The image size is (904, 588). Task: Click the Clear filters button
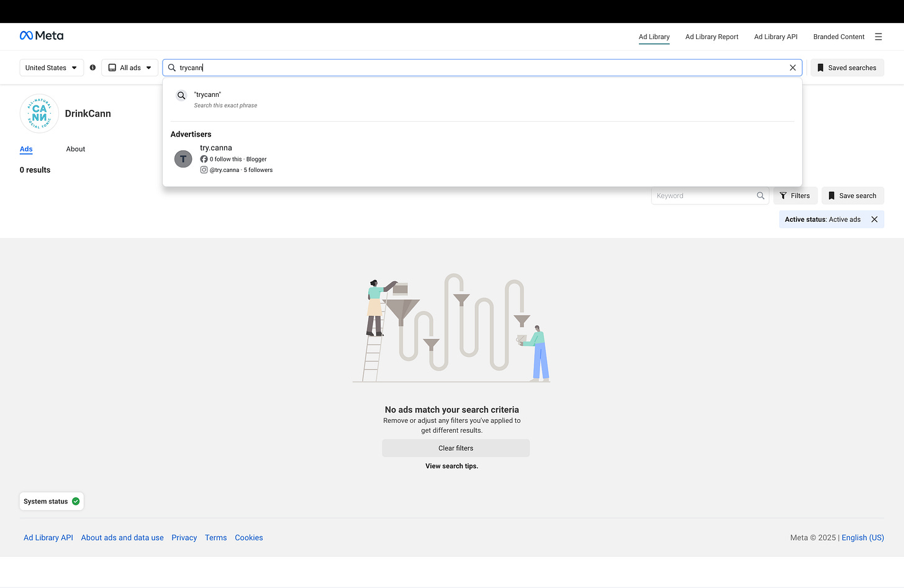456,448
